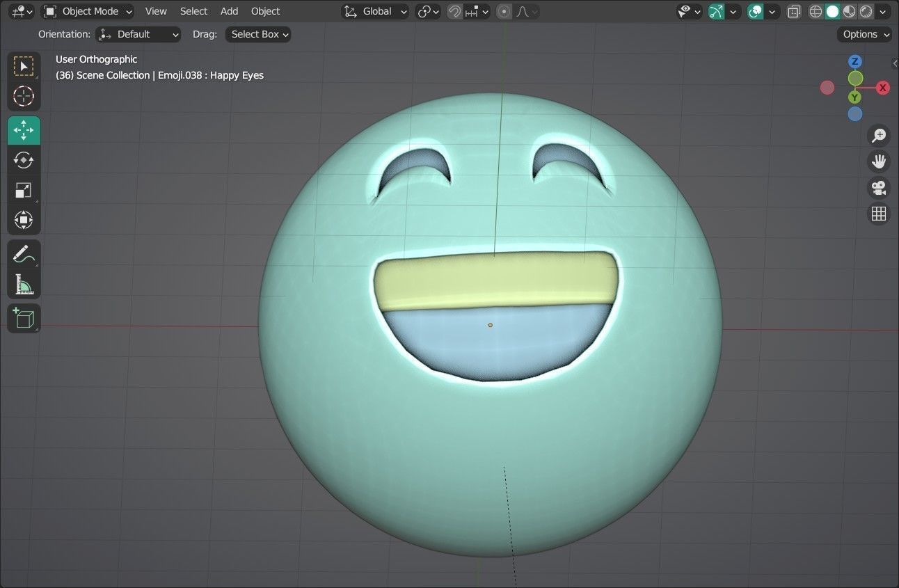The width and height of the screenshot is (899, 588).
Task: Click the lower blue negative Z gizmo dot
Action: click(x=855, y=114)
